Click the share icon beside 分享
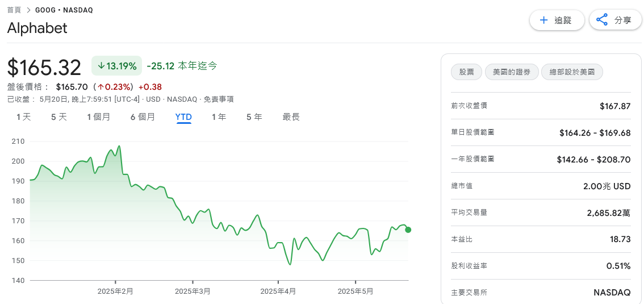This screenshot has width=644, height=304. tap(602, 20)
